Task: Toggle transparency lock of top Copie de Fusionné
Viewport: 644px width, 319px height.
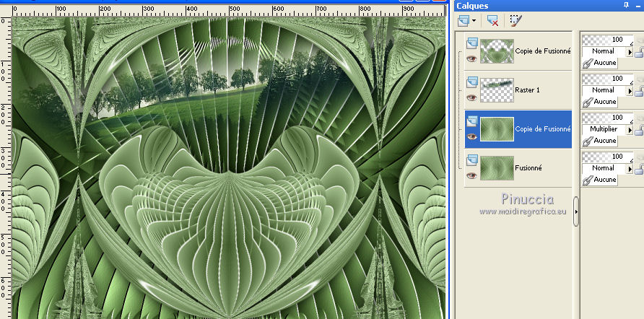Action: 639,53
